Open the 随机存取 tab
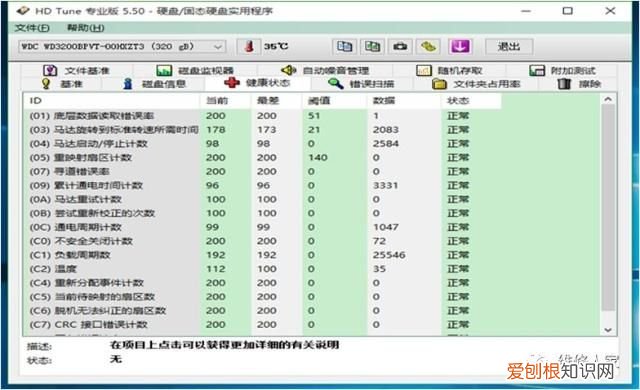 coord(449,71)
